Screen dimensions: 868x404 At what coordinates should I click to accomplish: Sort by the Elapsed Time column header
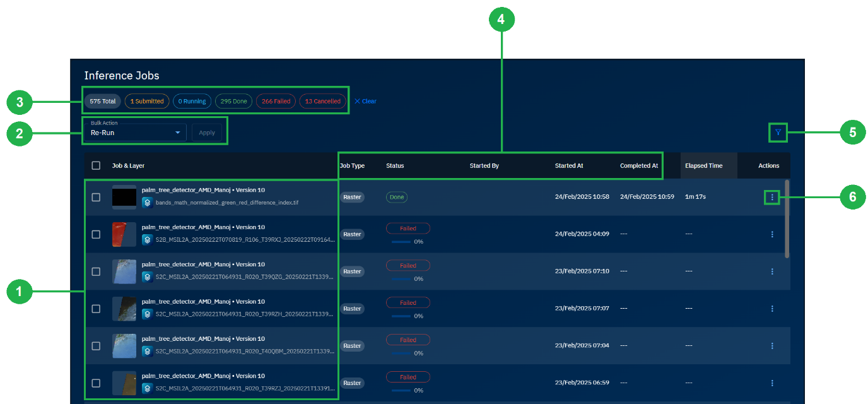[703, 166]
